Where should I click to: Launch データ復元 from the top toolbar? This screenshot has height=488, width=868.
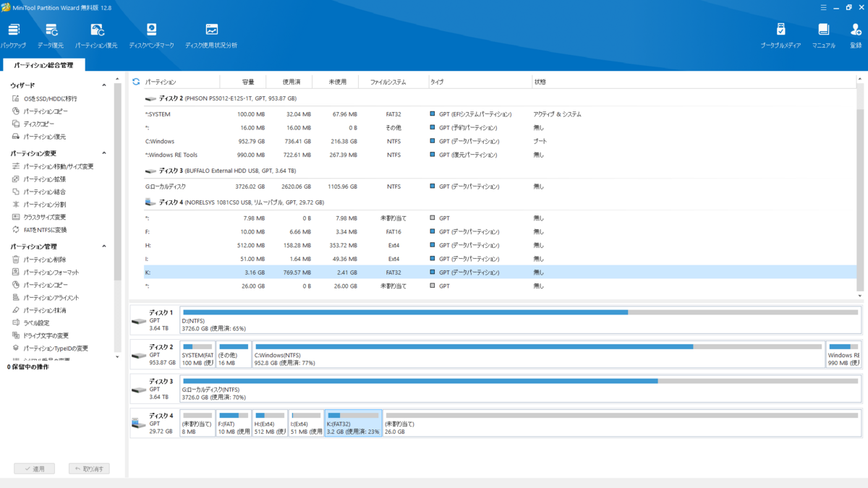coord(51,35)
